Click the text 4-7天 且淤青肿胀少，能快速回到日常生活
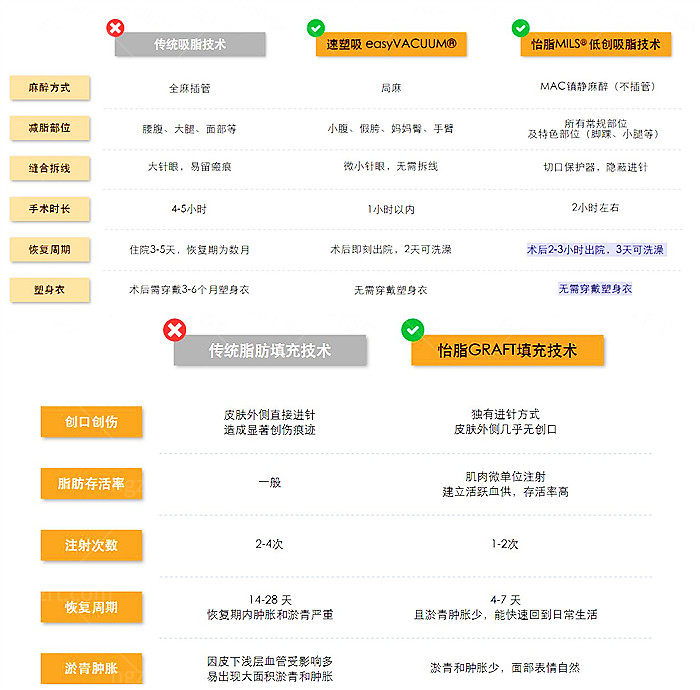Viewport: 700px width, 690px height. point(505,607)
